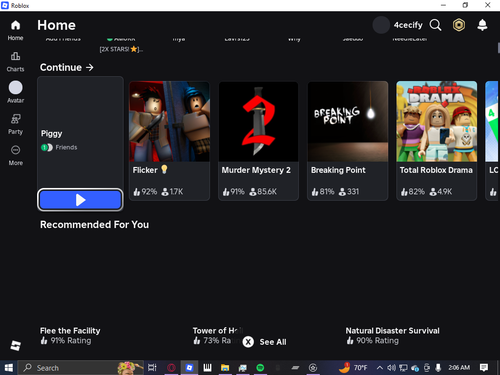Screen dimensions: 500x375
Task: Open the Charts page from sidebar
Action: pos(15,62)
